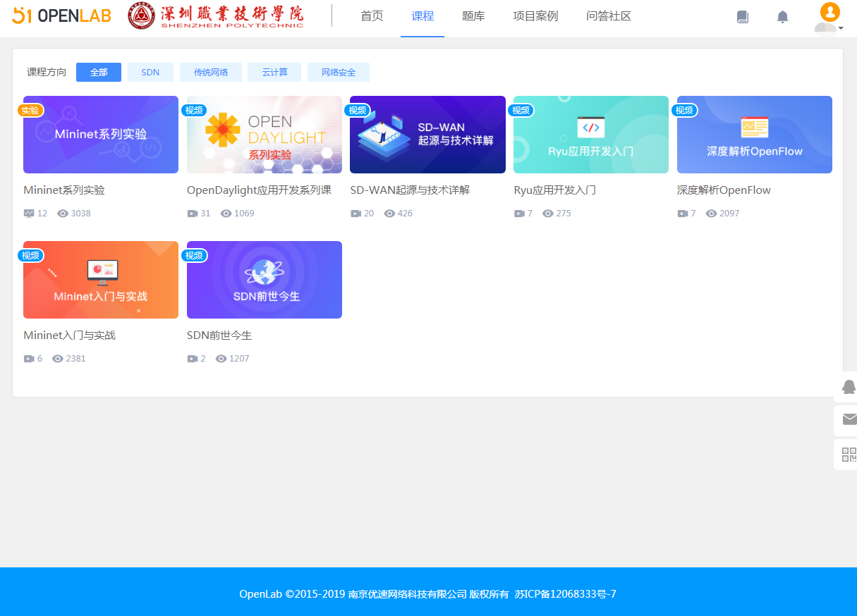The image size is (857, 616).
Task: Click the eye views icon showing 1069
Action: click(226, 214)
